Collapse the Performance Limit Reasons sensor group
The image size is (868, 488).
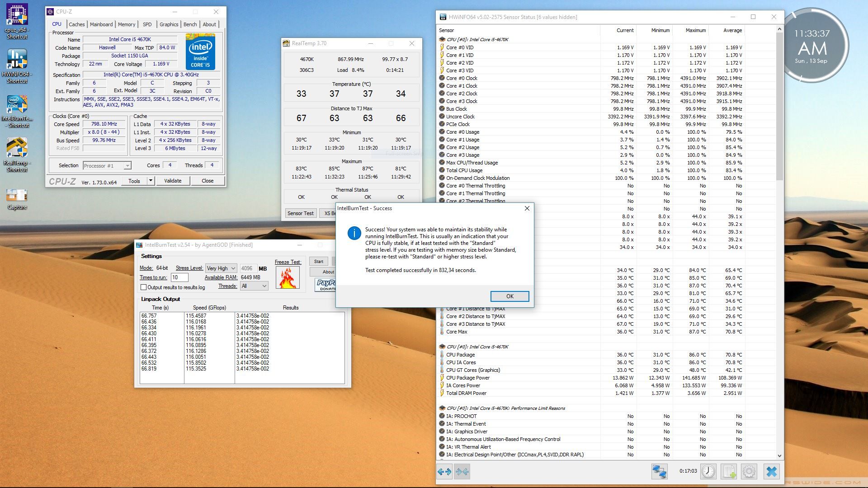point(442,408)
